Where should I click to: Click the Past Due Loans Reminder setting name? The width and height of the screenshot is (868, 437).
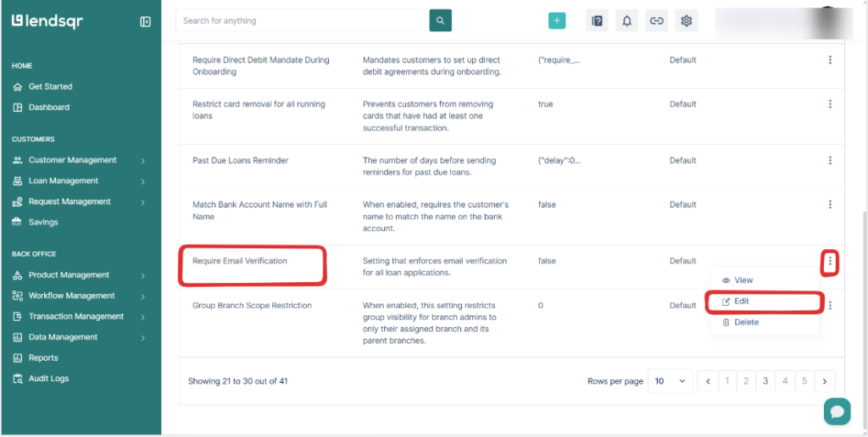pyautogui.click(x=240, y=160)
